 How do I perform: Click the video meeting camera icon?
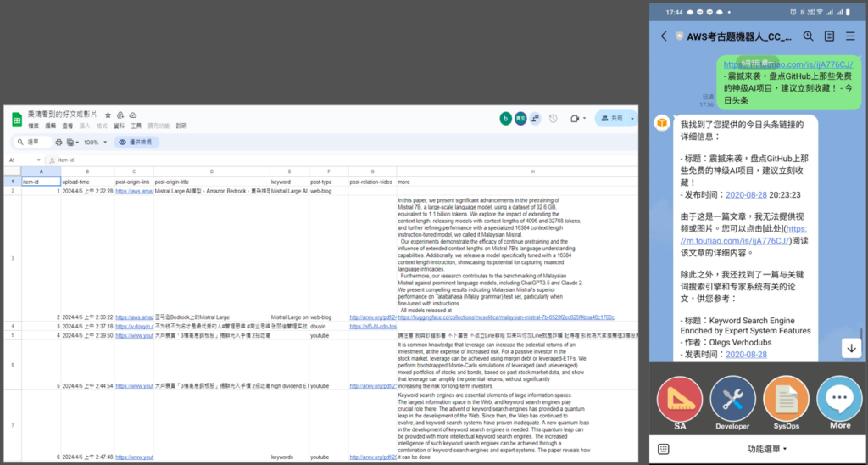tap(576, 119)
